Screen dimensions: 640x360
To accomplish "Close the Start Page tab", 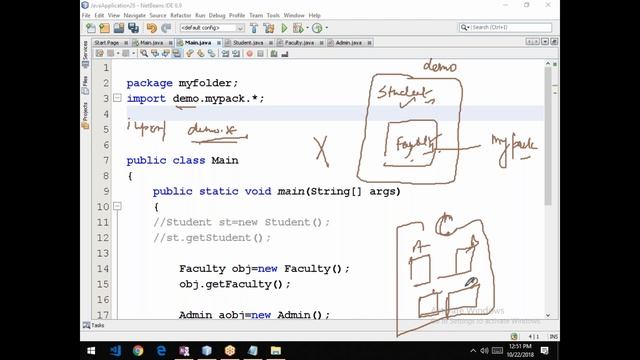I will tap(126, 42).
